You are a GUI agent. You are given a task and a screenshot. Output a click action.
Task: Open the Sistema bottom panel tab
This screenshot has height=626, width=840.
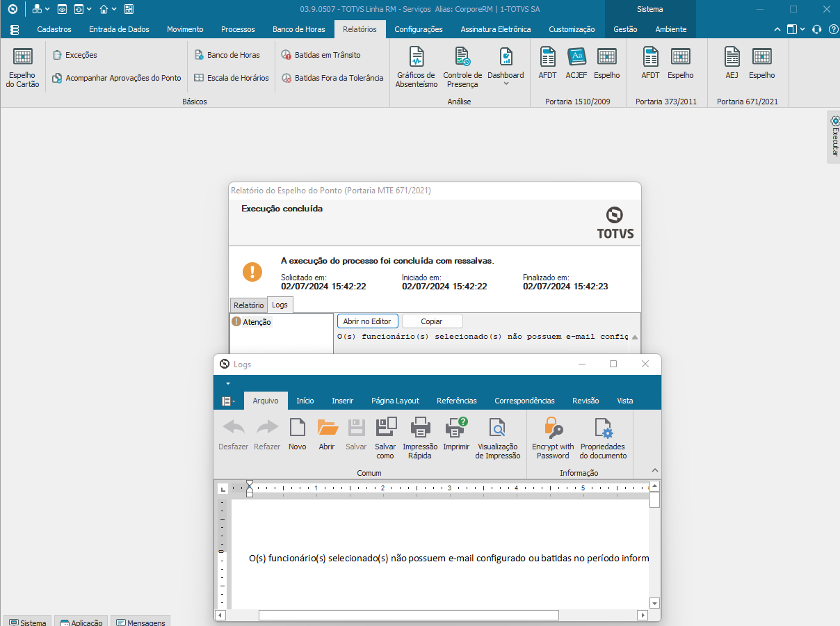click(27, 621)
